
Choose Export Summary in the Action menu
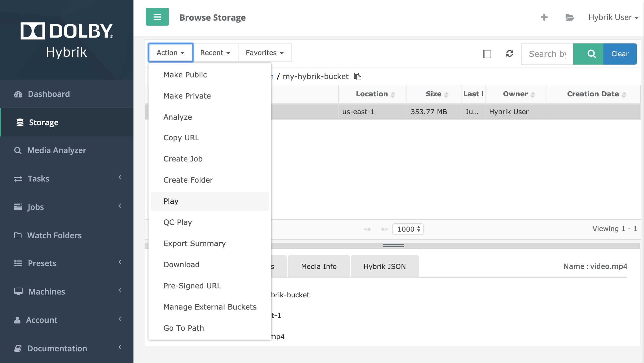(x=210, y=243)
